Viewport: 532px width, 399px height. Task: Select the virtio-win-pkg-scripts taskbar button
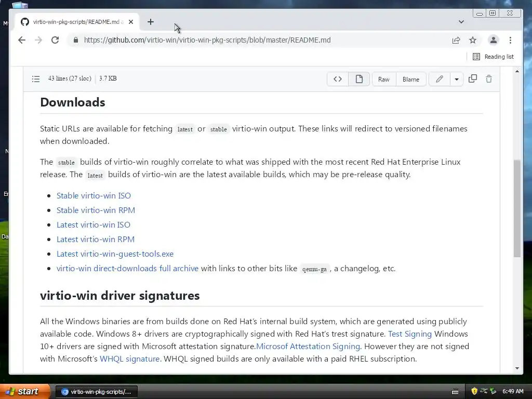tap(96, 392)
